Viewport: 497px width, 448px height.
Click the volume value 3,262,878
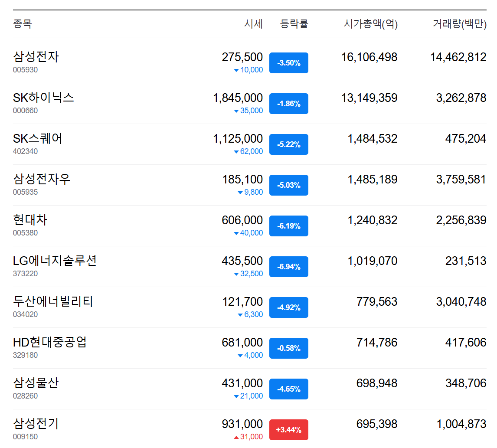coord(461,98)
